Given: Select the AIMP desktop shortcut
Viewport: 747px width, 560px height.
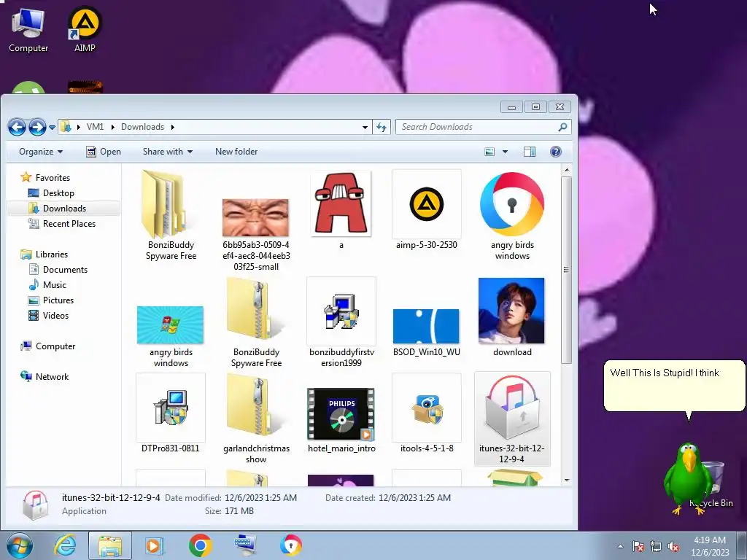Looking at the screenshot, I should 85,28.
